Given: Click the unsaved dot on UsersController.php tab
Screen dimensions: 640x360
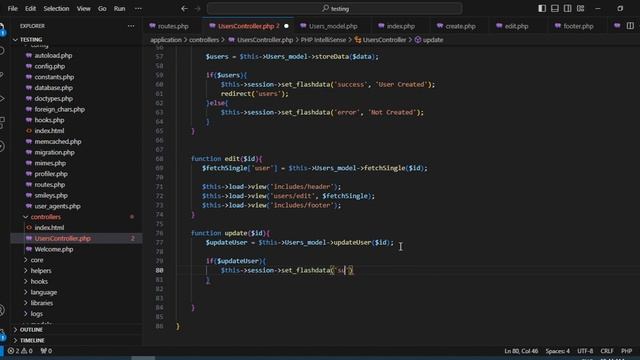Looking at the screenshot, I should [286, 26].
